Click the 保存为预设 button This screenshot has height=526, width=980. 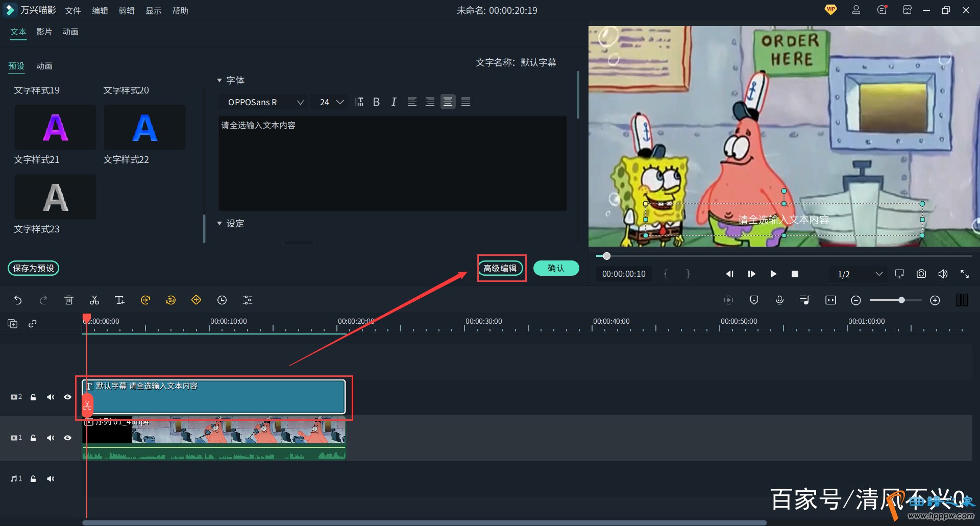34,268
